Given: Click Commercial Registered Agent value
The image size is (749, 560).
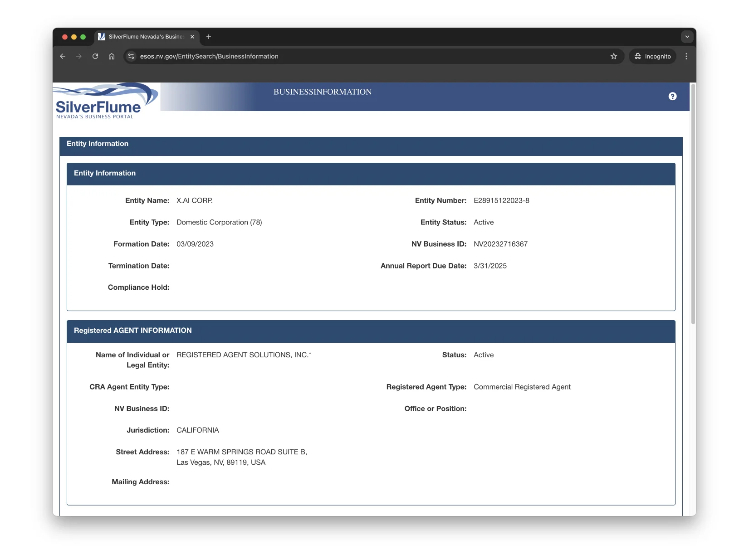Looking at the screenshot, I should coord(522,387).
